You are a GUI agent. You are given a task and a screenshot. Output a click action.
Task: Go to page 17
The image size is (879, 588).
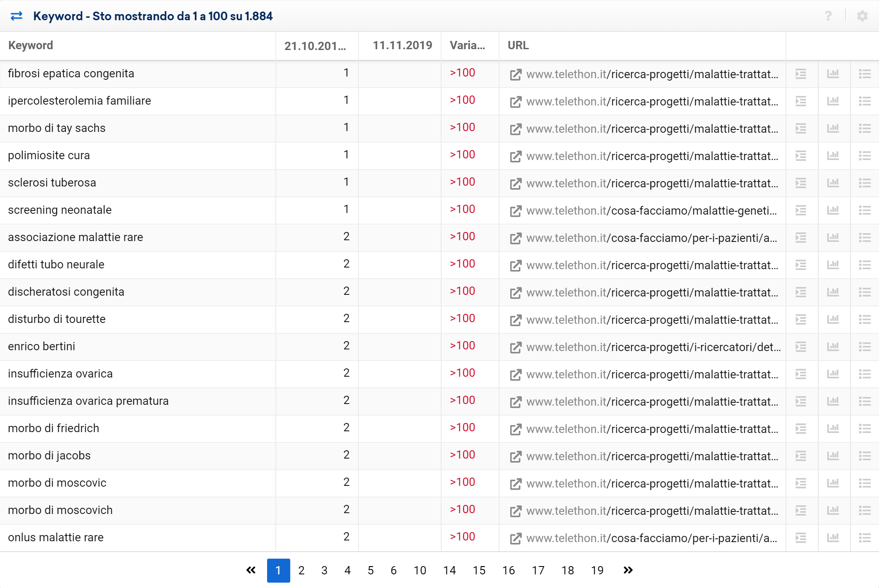coord(538,571)
